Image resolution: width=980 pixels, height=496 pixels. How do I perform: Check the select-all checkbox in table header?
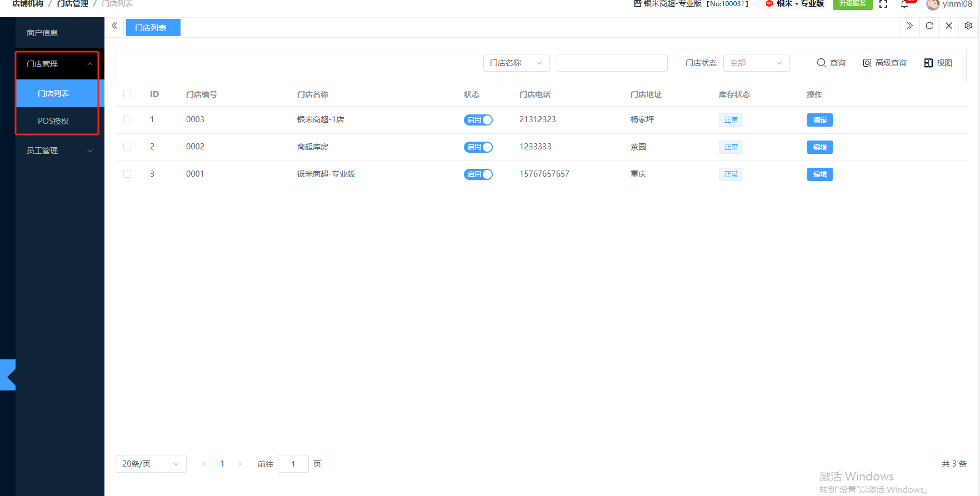tap(127, 95)
